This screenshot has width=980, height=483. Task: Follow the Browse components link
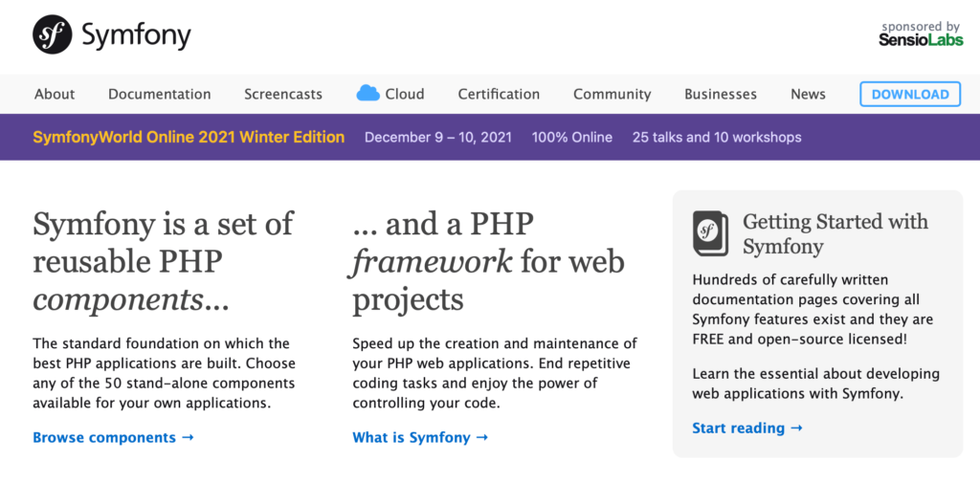[x=113, y=437]
